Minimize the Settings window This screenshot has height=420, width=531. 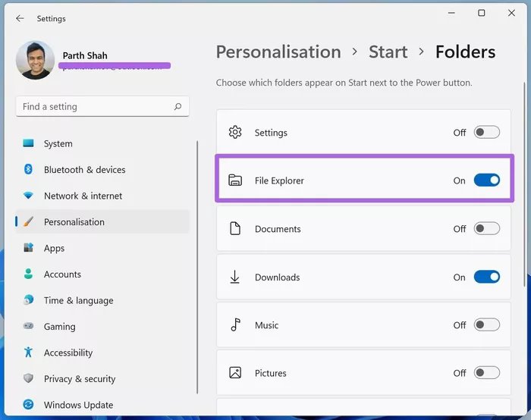click(451, 13)
